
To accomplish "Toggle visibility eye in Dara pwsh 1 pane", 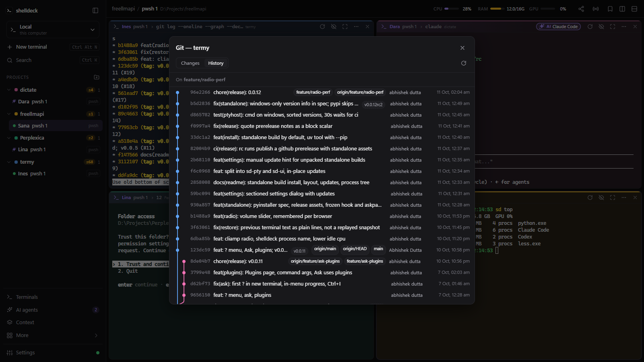I will (x=601, y=27).
